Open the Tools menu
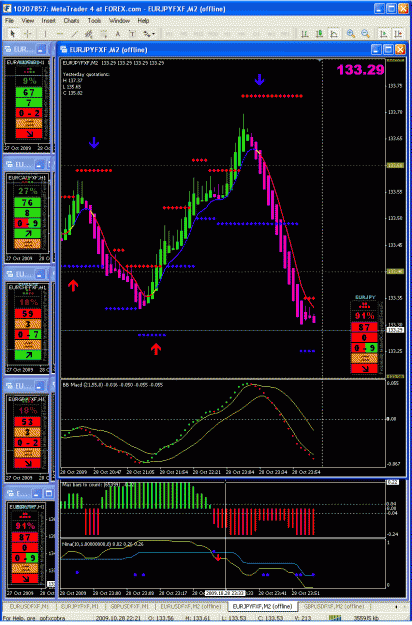412x625 pixels. pyautogui.click(x=94, y=20)
